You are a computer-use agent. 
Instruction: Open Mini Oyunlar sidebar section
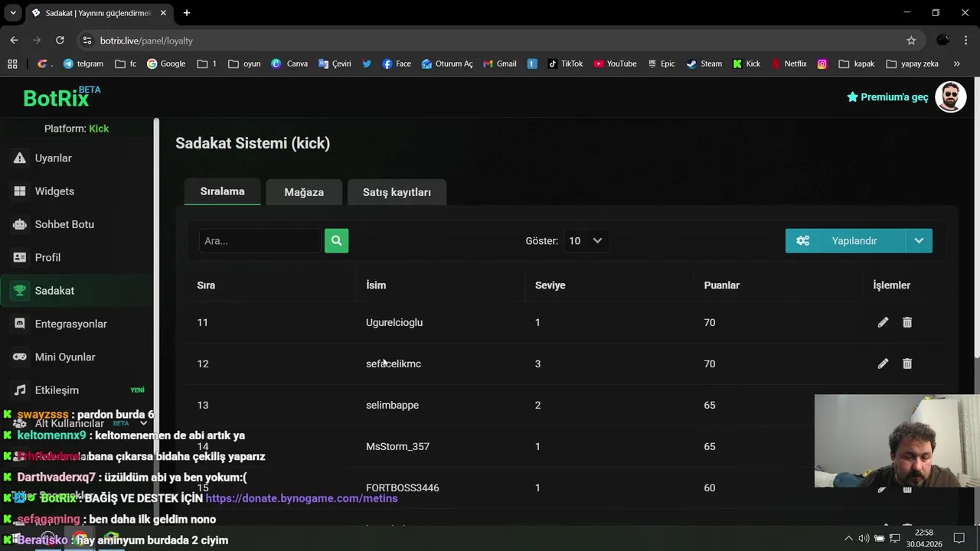[x=65, y=357]
